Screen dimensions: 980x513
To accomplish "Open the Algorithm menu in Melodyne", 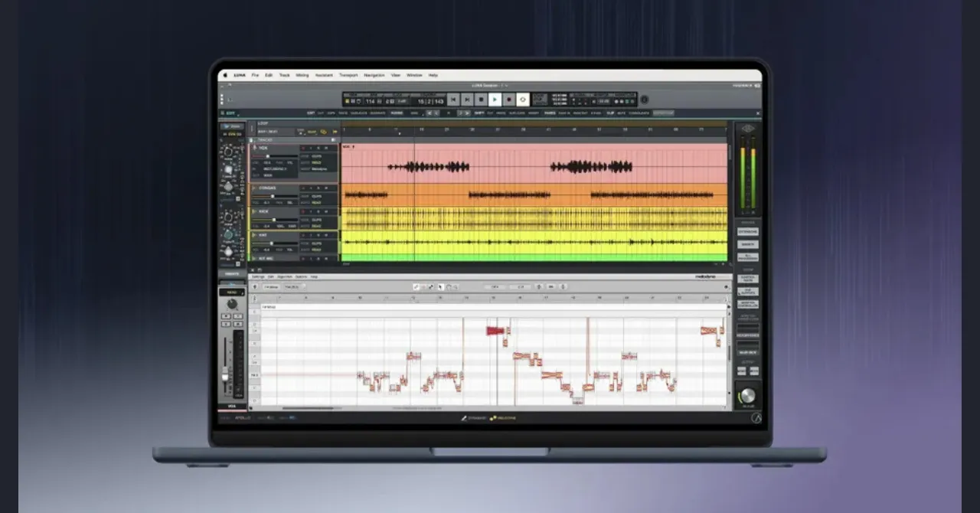I will pyautogui.click(x=284, y=276).
